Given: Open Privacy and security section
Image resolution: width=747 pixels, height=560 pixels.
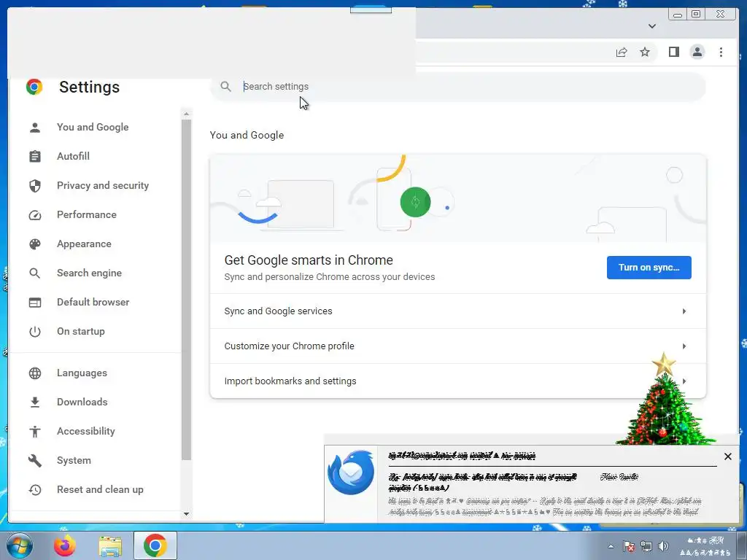Looking at the screenshot, I should coord(102,186).
